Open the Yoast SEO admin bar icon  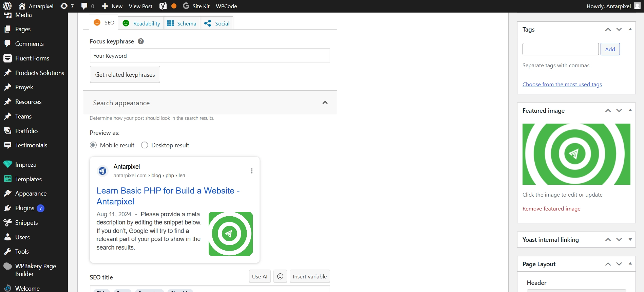pyautogui.click(x=163, y=6)
